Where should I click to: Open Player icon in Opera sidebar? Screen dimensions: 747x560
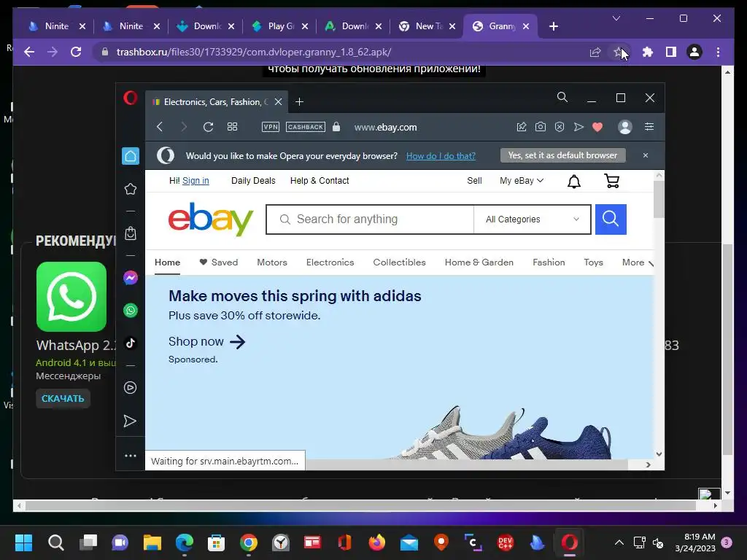(130, 388)
